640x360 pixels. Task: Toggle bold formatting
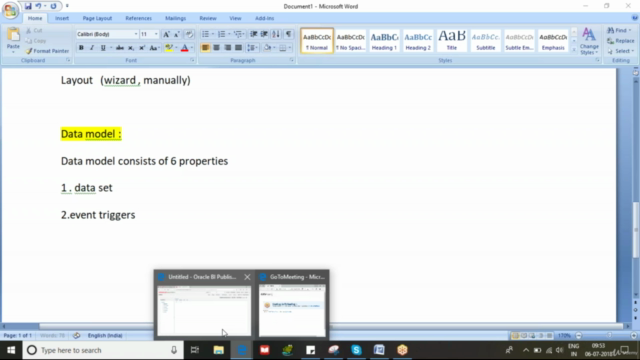coord(81,48)
